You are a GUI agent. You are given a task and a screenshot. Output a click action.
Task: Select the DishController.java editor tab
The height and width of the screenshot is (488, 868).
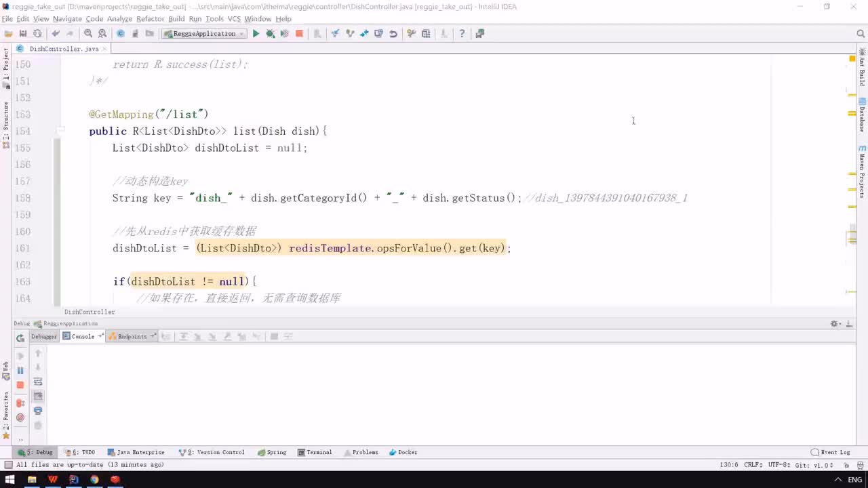tap(63, 49)
